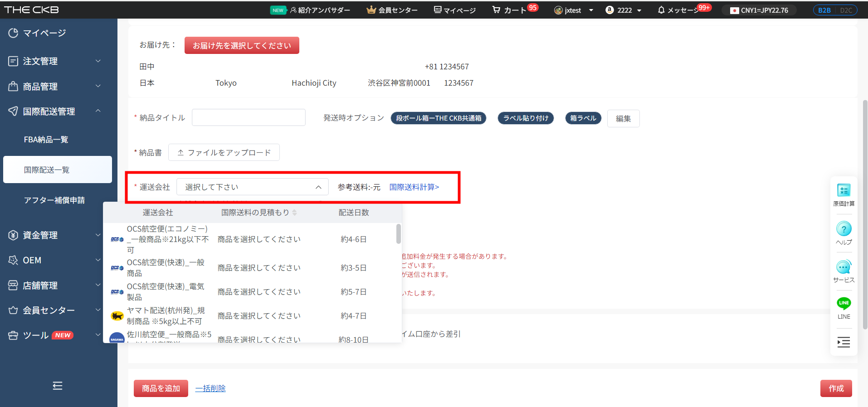Click 箱ラベル option tag
The width and height of the screenshot is (868, 407).
[583, 118]
